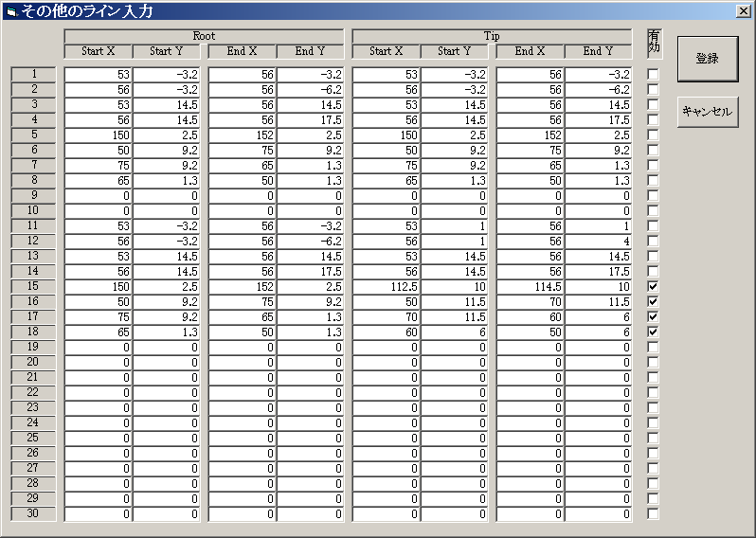
Task: Uncheck the 有効 checkbox for row 18
Action: pos(653,332)
